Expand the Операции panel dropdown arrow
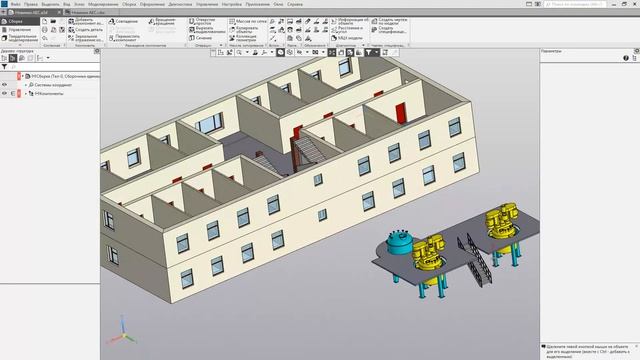The height and width of the screenshot is (360, 640). (221, 45)
